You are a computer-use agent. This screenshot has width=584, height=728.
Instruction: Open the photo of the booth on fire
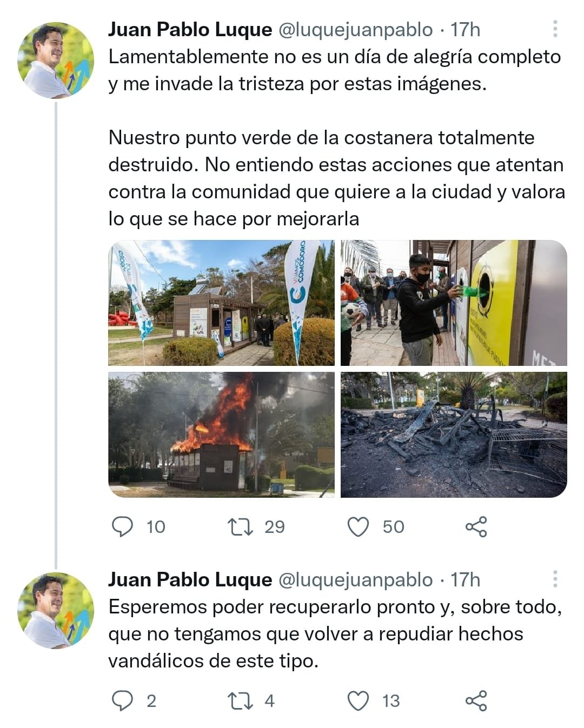click(x=221, y=435)
